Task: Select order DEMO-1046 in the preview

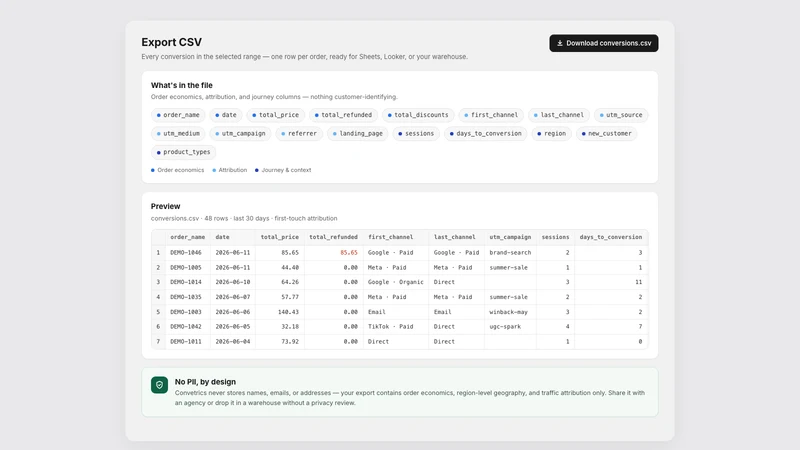Action: point(186,253)
